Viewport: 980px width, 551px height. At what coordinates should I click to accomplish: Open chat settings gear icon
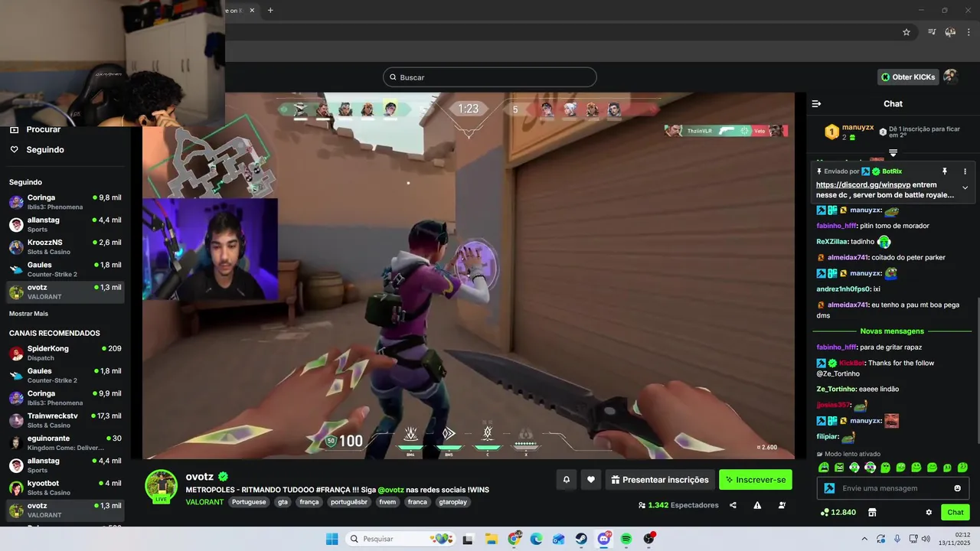[x=929, y=512]
